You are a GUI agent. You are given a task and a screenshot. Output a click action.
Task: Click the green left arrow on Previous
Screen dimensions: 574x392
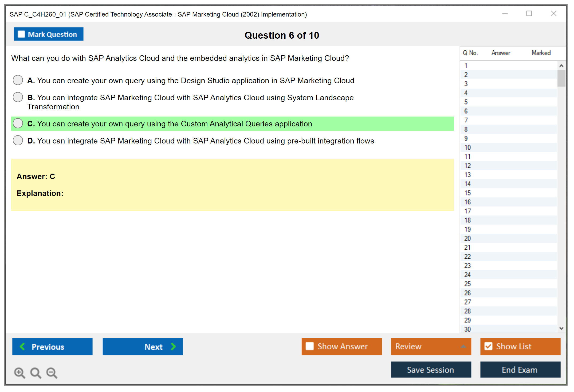point(22,346)
